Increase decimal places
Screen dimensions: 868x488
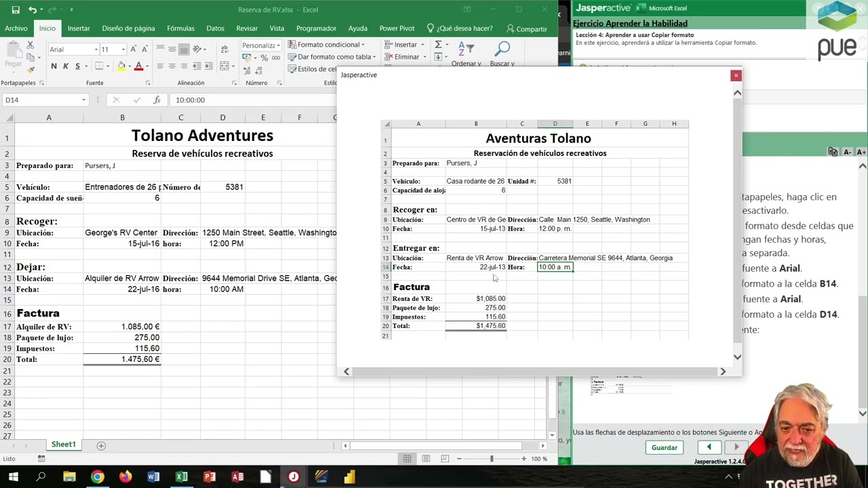tap(248, 70)
